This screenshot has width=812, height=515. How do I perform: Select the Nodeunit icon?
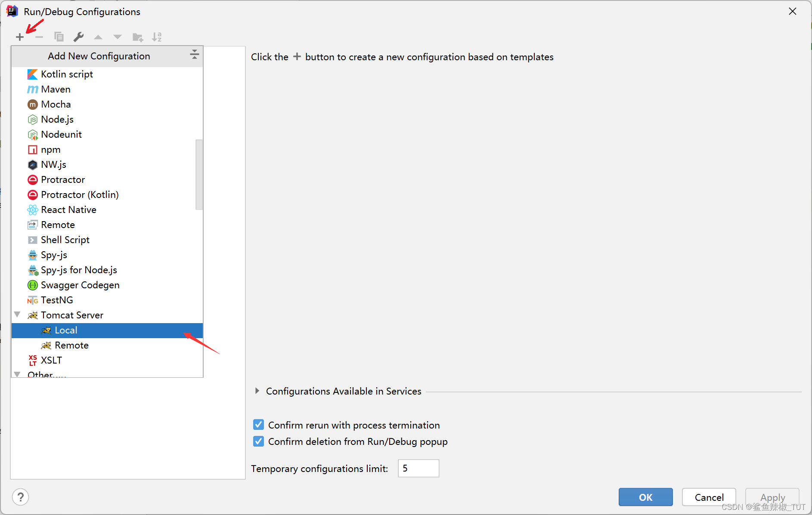pos(32,135)
